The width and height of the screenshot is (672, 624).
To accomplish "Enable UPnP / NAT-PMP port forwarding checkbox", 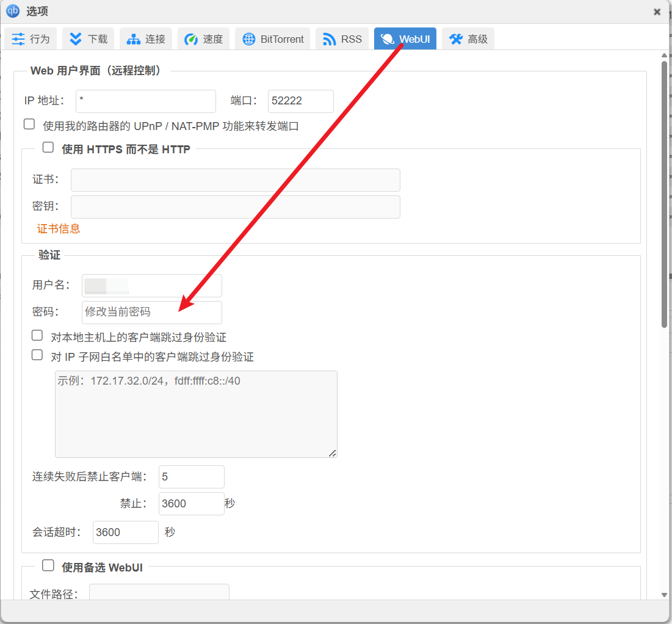I will pyautogui.click(x=29, y=125).
